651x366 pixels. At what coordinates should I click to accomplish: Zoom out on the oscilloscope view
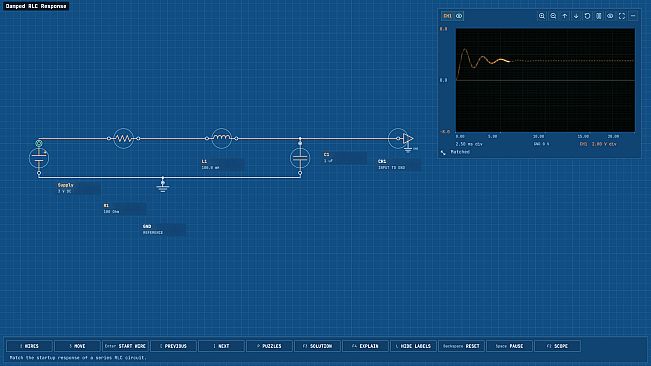pyautogui.click(x=553, y=16)
